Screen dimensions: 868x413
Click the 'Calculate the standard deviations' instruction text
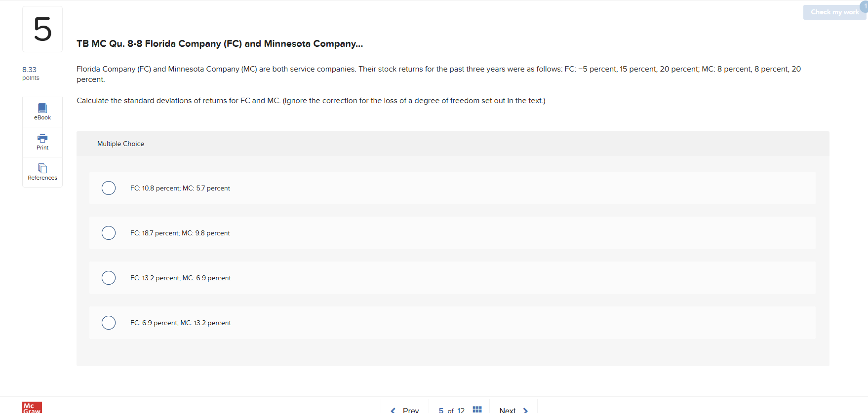click(x=311, y=101)
